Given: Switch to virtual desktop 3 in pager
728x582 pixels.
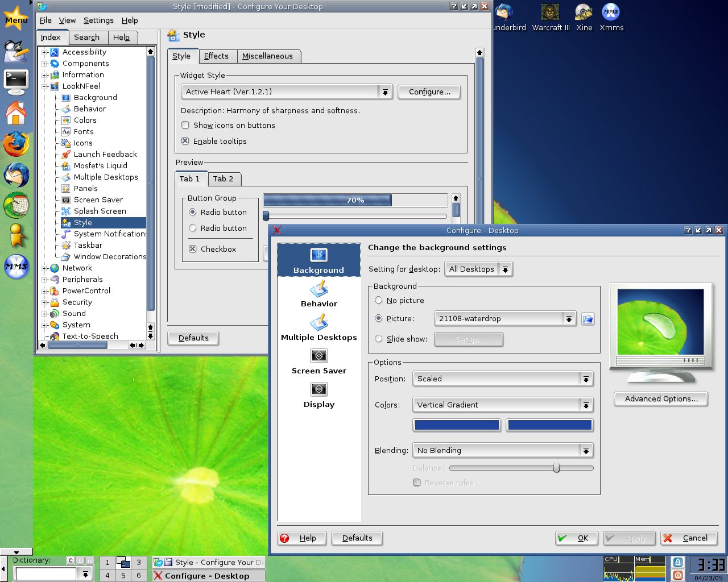Looking at the screenshot, I should click(x=138, y=562).
